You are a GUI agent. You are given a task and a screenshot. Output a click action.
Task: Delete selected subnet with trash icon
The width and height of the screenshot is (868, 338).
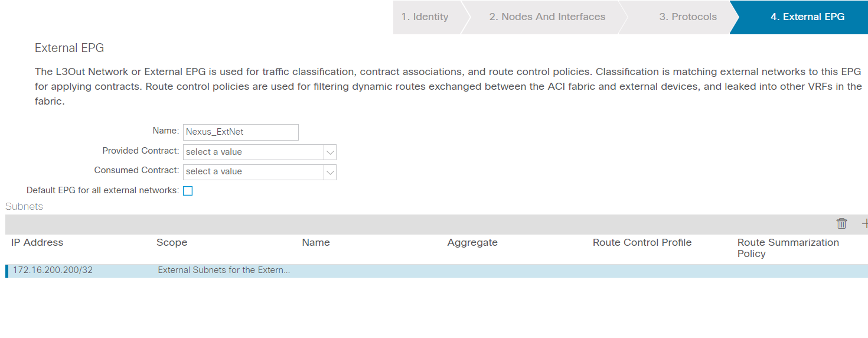(x=841, y=223)
